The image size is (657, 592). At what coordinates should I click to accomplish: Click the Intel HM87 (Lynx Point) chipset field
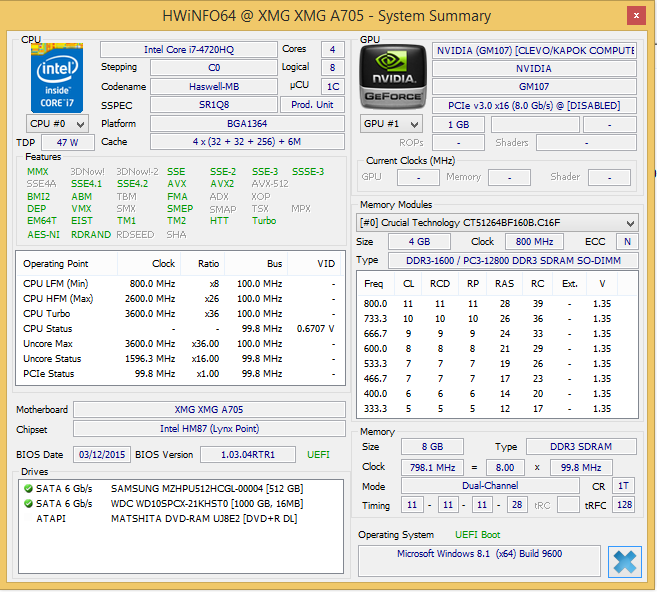pos(209,429)
